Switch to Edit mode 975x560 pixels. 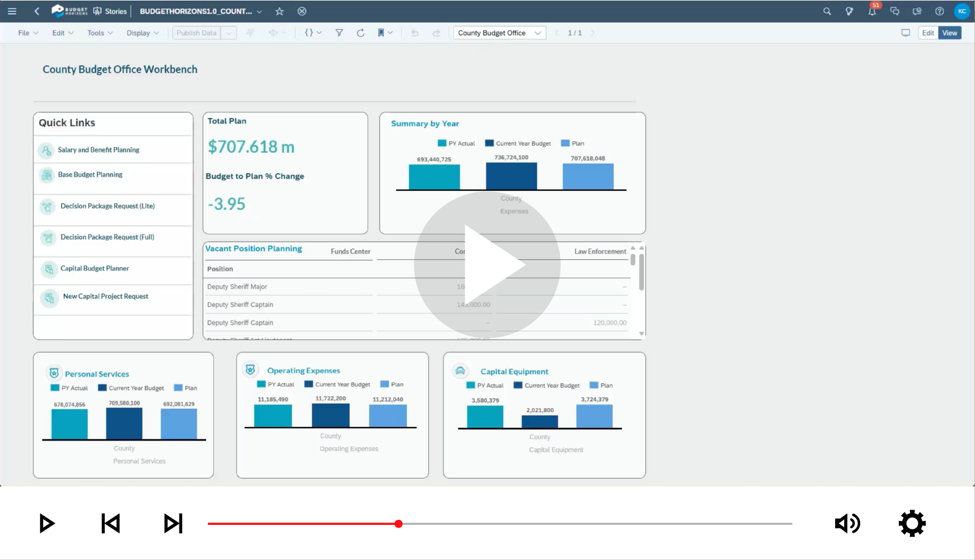coord(927,33)
